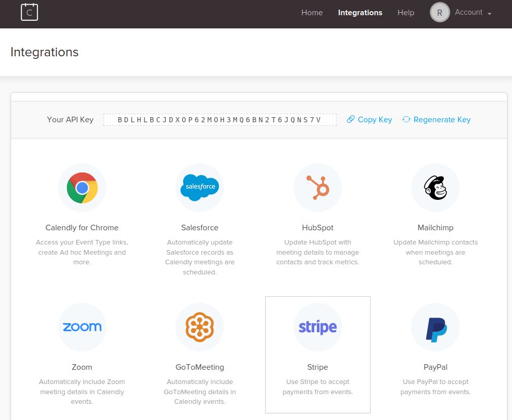This screenshot has height=420, width=512.
Task: Open the Mailchimp integration title
Action: tap(435, 227)
